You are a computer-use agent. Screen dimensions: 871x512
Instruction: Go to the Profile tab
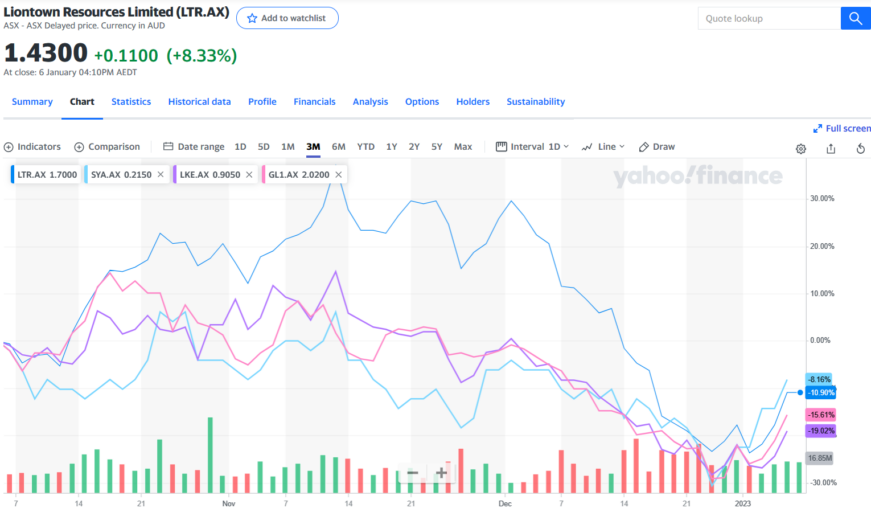262,102
